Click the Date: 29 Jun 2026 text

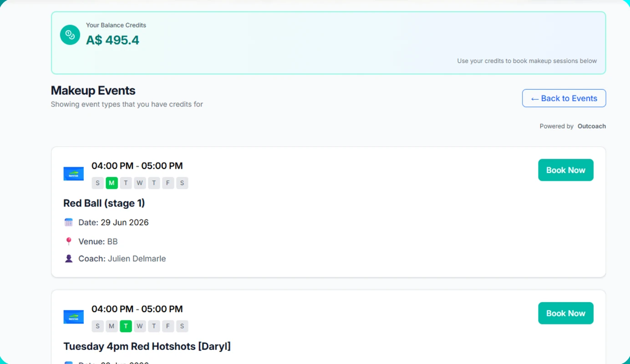(x=113, y=222)
